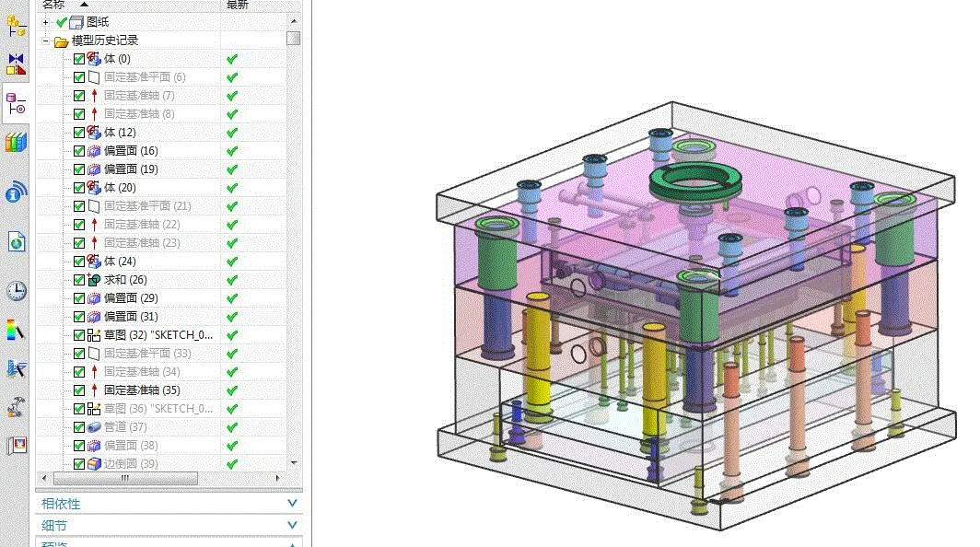This screenshot has width=980, height=547.
Task: Toggle the 管道 (37) checkbox
Action: [79, 427]
